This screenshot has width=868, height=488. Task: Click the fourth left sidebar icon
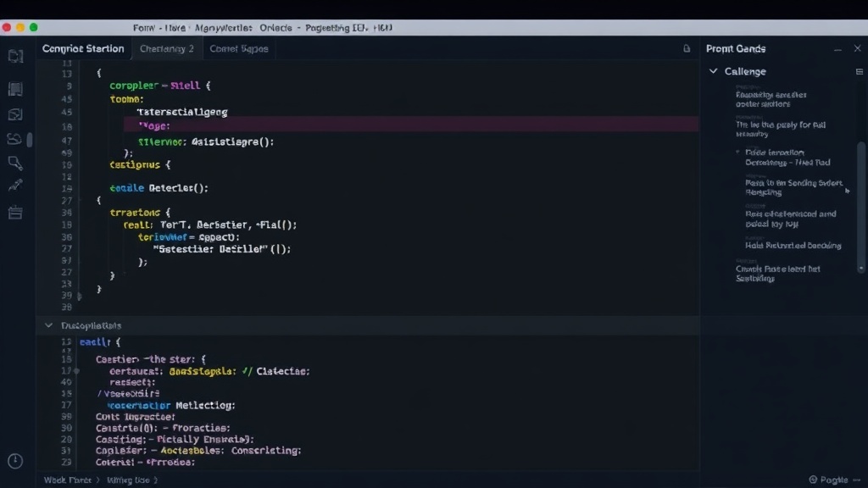14,139
